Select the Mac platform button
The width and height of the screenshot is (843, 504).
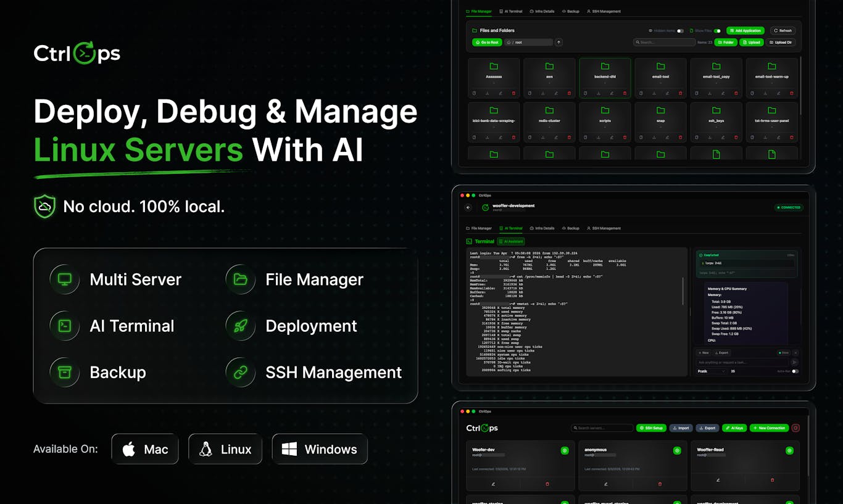pos(145,449)
